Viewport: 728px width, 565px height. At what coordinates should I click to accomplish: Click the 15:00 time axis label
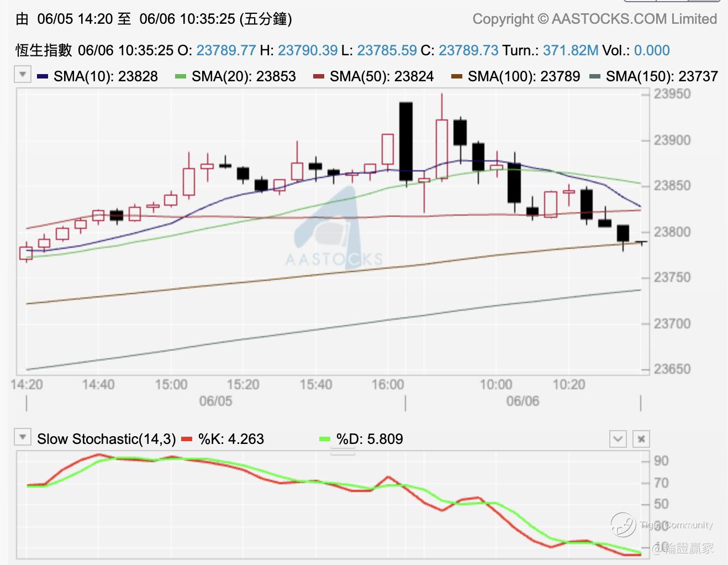[171, 384]
